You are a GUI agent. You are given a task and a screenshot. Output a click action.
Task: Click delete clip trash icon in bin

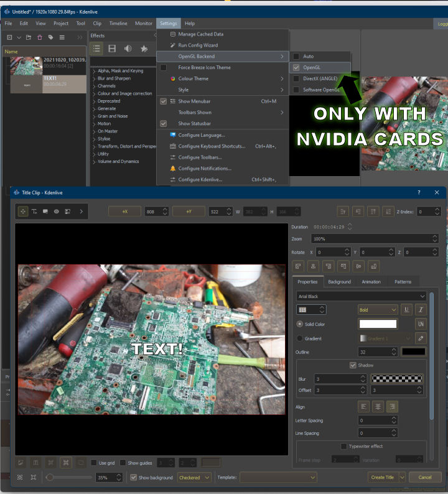[40, 37]
